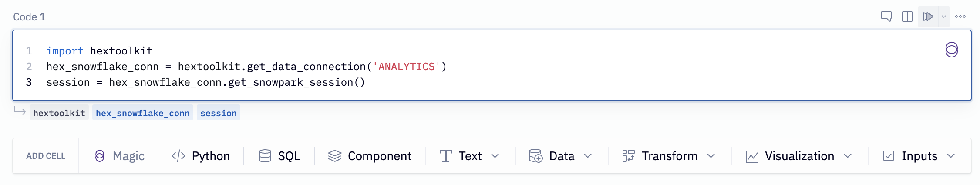The image size is (980, 185).
Task: Run the Code 1 cell
Action: [928, 17]
